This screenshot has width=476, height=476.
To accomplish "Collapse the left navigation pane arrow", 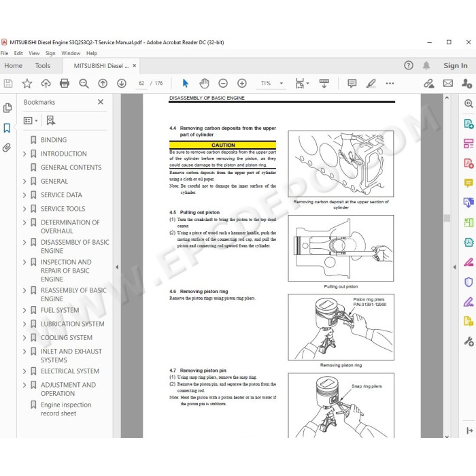I will coord(117,267).
